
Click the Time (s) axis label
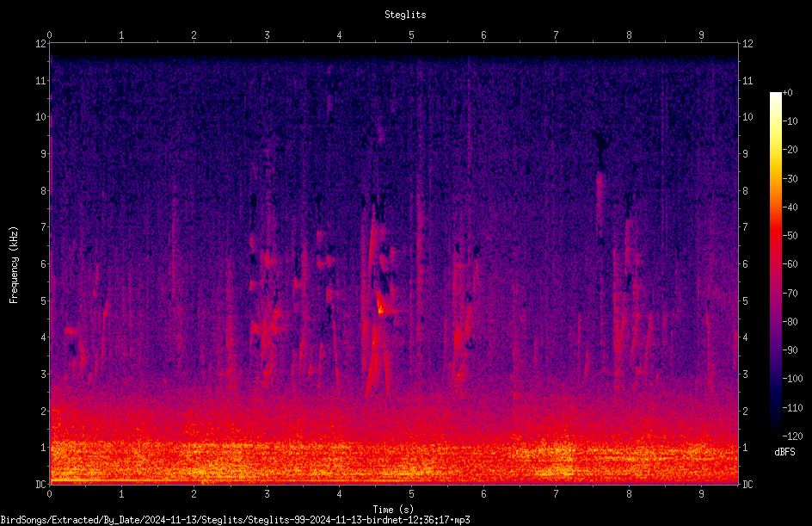pos(393,509)
